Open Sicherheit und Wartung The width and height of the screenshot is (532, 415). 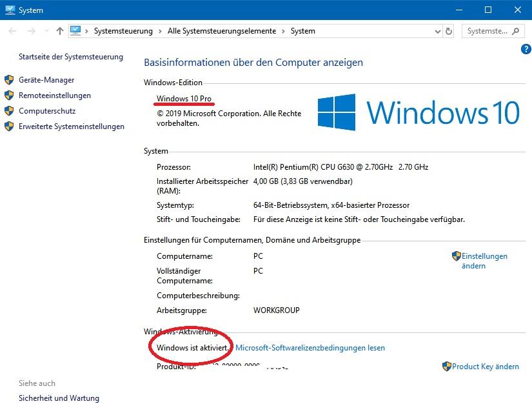tap(59, 398)
